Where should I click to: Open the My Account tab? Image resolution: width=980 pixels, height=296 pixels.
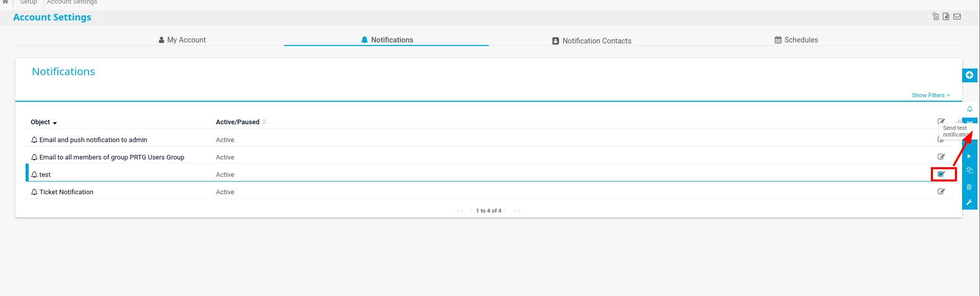tap(182, 40)
